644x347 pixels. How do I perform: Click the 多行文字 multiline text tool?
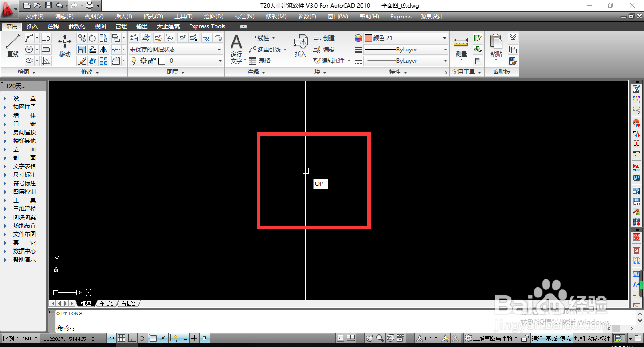(236, 49)
